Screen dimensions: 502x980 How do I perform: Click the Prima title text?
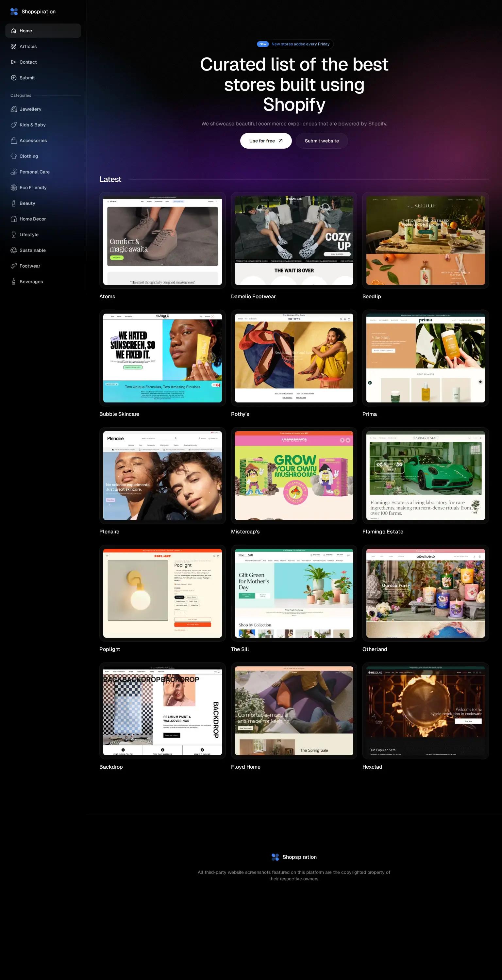click(370, 414)
